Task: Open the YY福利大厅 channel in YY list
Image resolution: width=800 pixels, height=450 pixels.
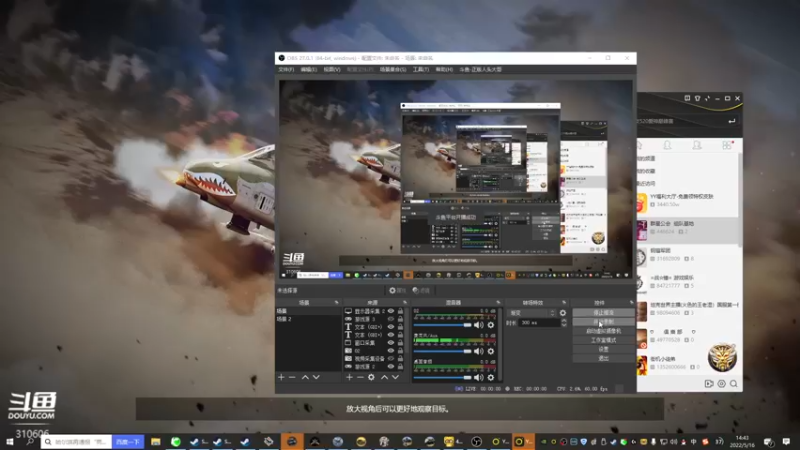Action: pyautogui.click(x=687, y=200)
